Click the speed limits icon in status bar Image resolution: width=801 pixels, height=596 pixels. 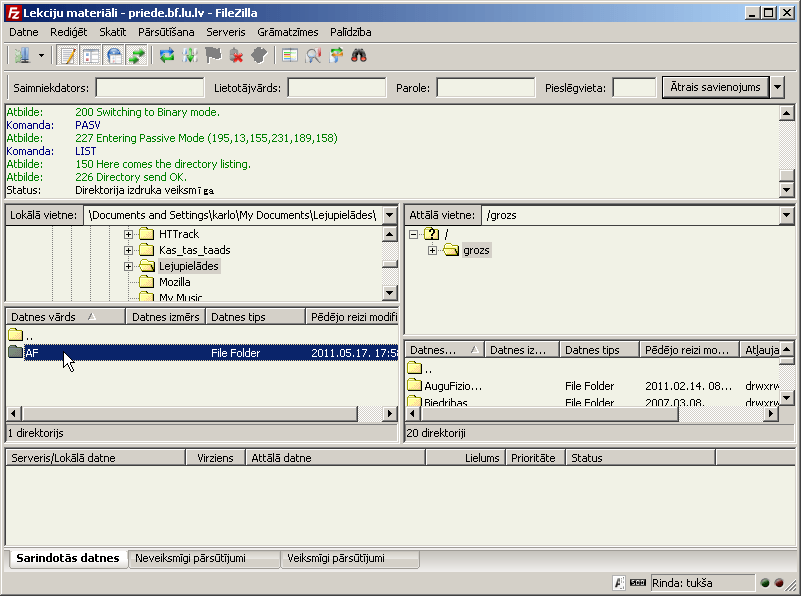pos(638,583)
